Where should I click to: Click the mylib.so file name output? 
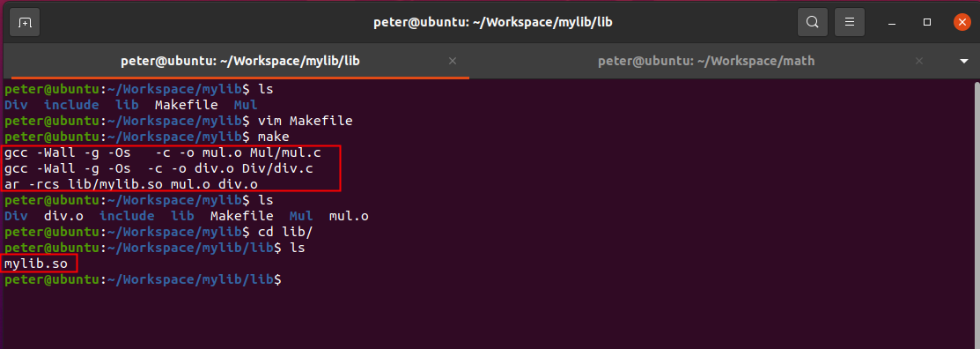point(35,264)
